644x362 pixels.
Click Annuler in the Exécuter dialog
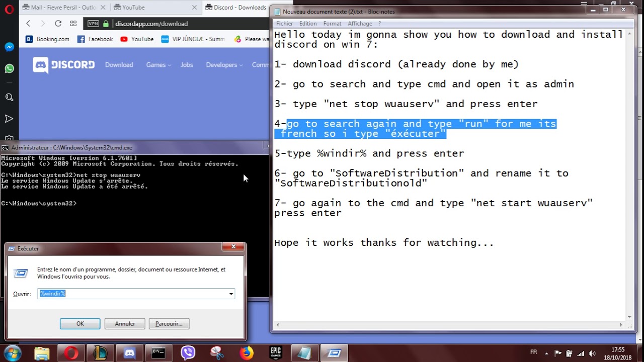click(125, 324)
